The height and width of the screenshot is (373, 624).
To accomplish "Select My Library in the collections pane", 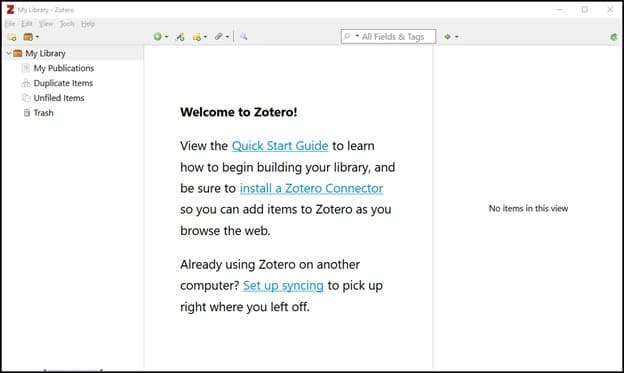I will tap(45, 53).
